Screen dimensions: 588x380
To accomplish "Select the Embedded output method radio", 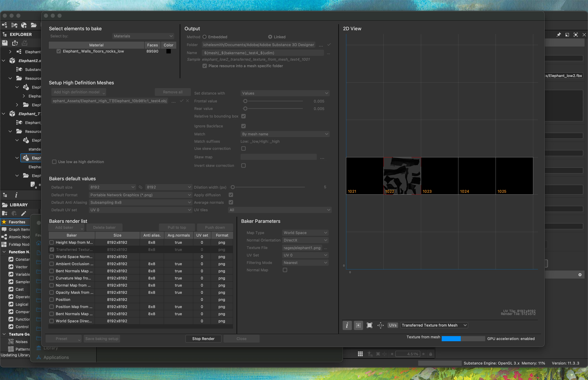I will point(205,37).
